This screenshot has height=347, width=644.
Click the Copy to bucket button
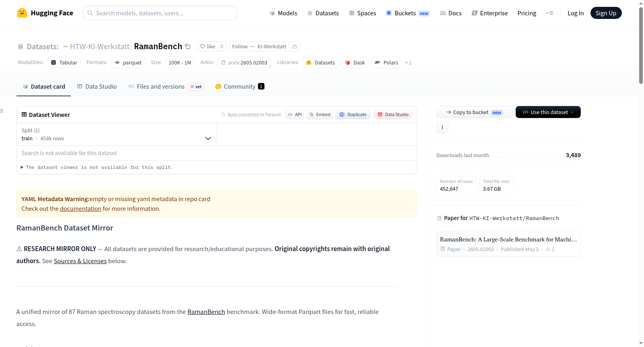[474, 112]
